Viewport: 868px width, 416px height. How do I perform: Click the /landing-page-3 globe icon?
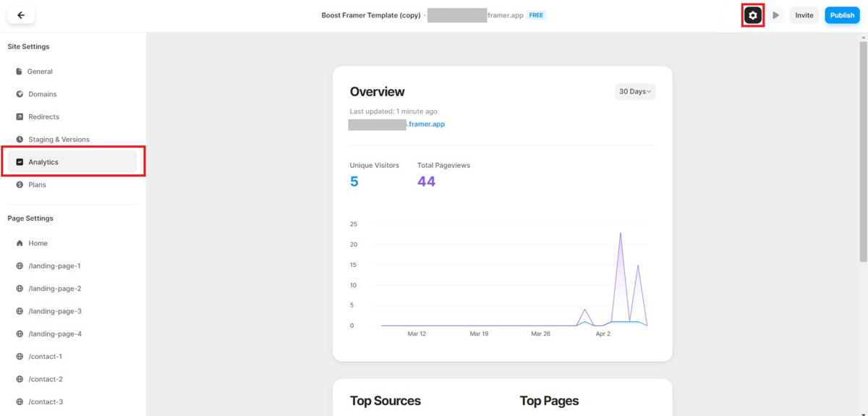pyautogui.click(x=20, y=311)
